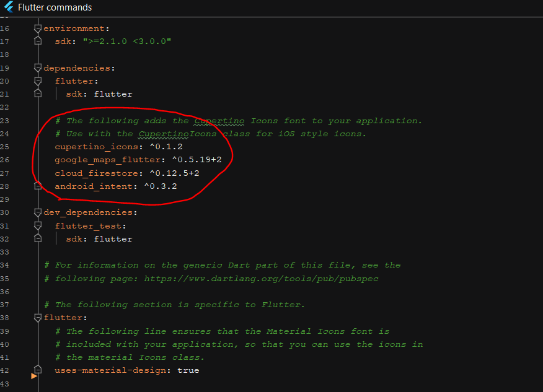543x392 pixels.
Task: Collapse the flutter_test fold marker
Action: (38, 225)
